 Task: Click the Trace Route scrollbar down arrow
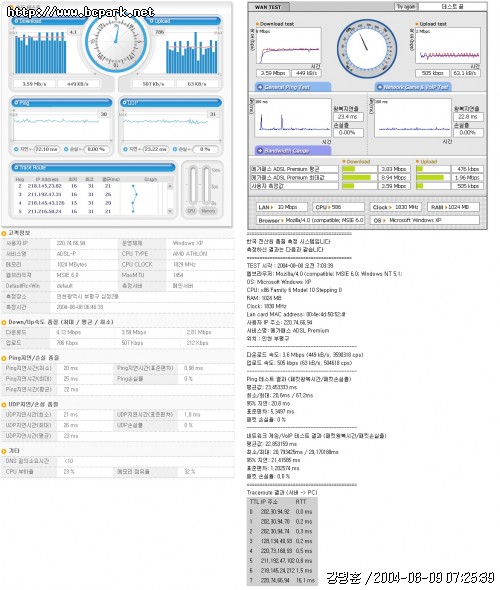click(x=170, y=211)
